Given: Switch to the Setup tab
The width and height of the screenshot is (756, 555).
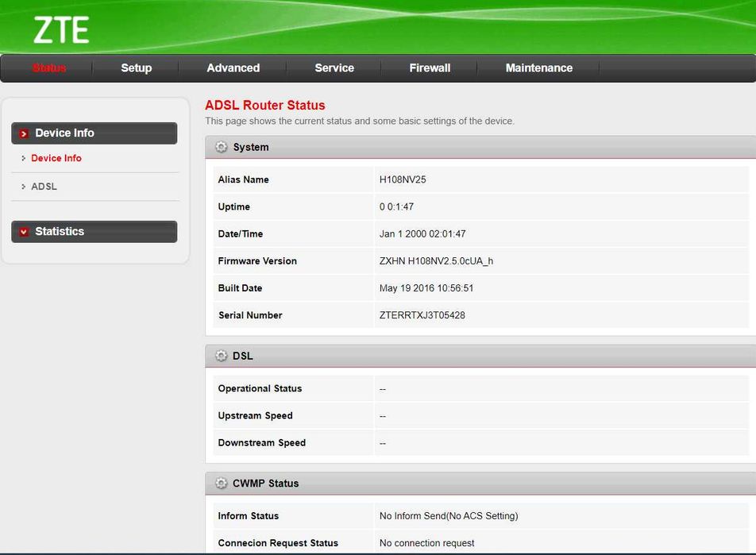Looking at the screenshot, I should pos(137,68).
